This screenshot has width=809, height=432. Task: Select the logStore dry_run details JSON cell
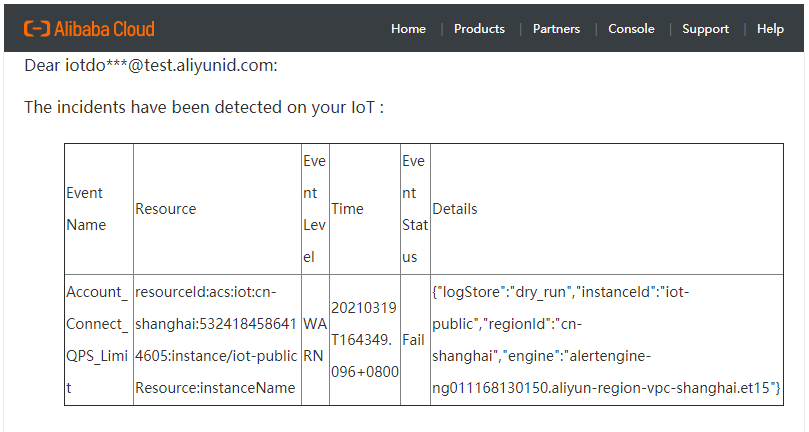pos(607,340)
